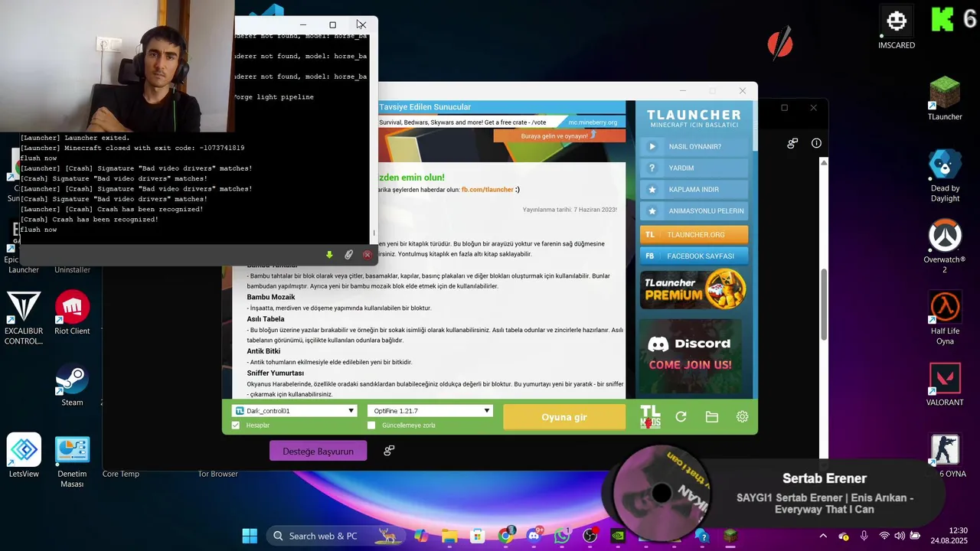This screenshot has height=551, width=980.
Task: Click chat icon next to info icon
Action: pos(792,143)
